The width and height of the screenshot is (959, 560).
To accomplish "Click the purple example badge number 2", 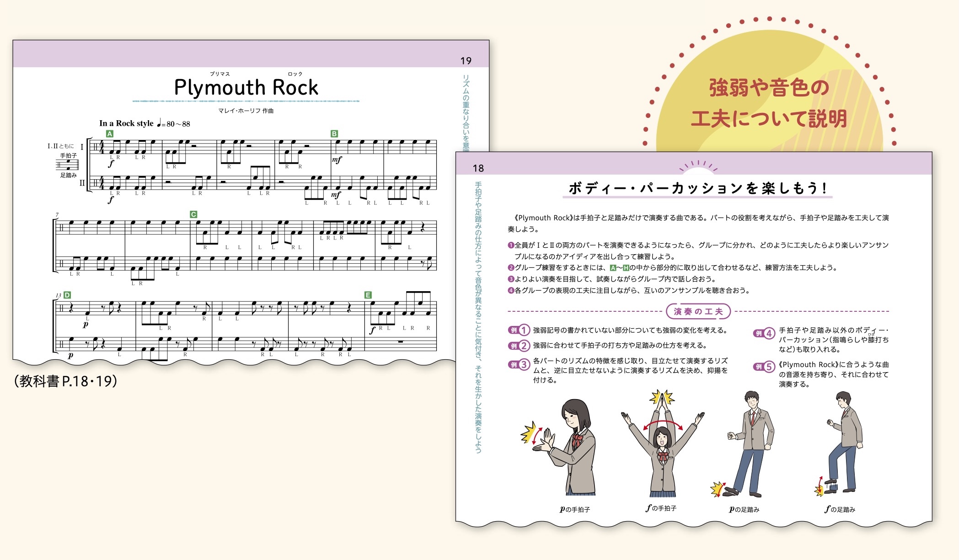I will click(x=519, y=346).
